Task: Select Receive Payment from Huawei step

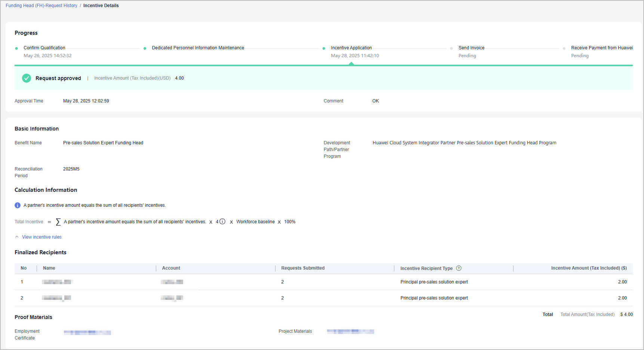Action: coord(601,48)
